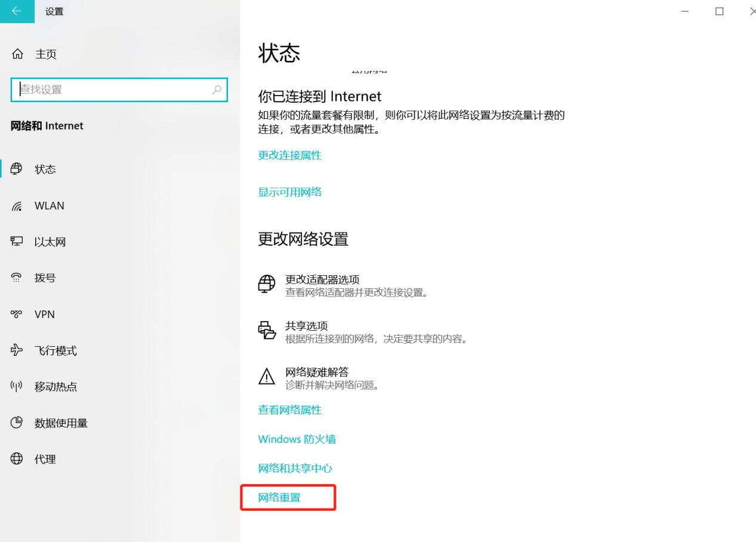Click 查看网络属性 link
Screen dimensions: 756x542
[x=289, y=409]
